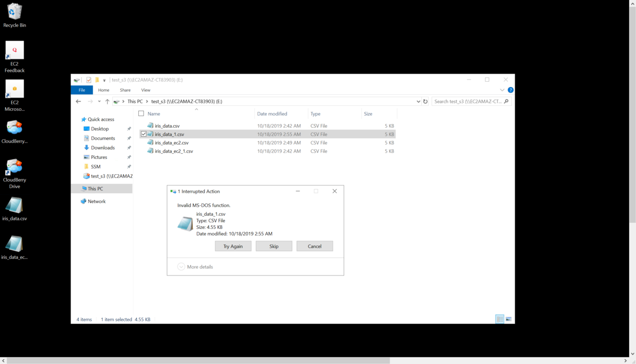Screen dimensions: 636x364
Task: Launch the CloudBerry Explorer desktop icon
Action: click(x=14, y=131)
